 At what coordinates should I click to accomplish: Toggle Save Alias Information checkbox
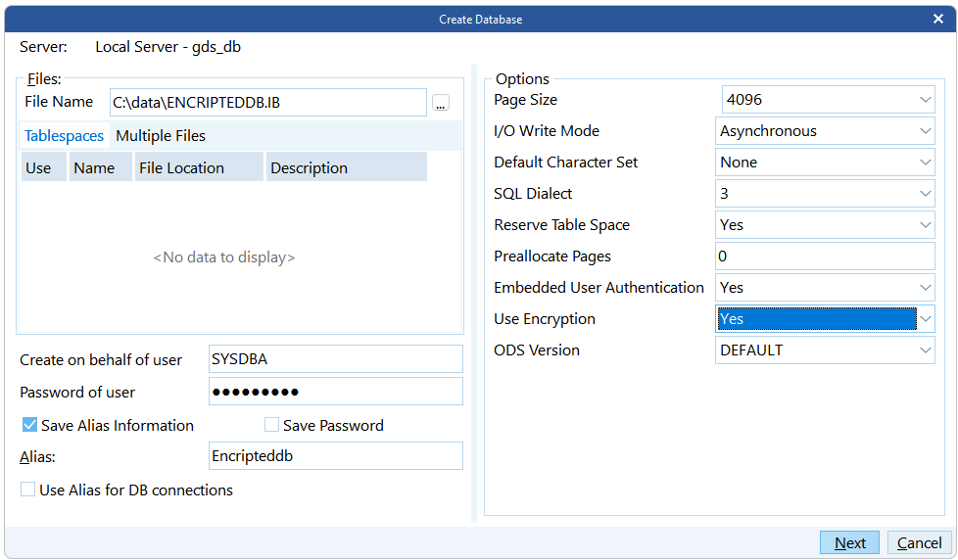[x=29, y=425]
